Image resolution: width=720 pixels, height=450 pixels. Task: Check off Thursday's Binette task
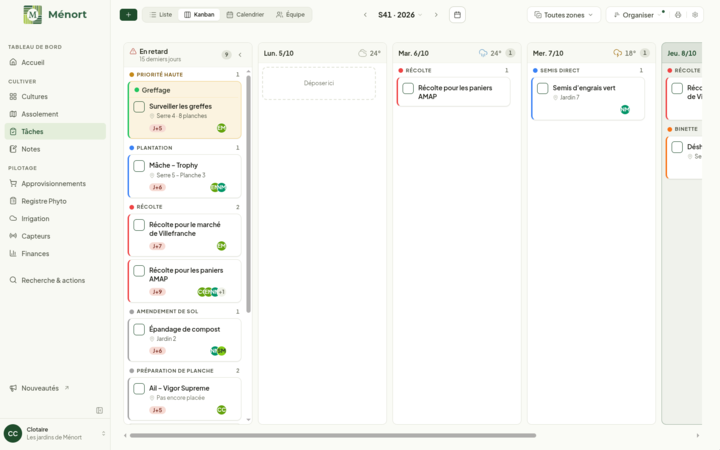tap(677, 147)
